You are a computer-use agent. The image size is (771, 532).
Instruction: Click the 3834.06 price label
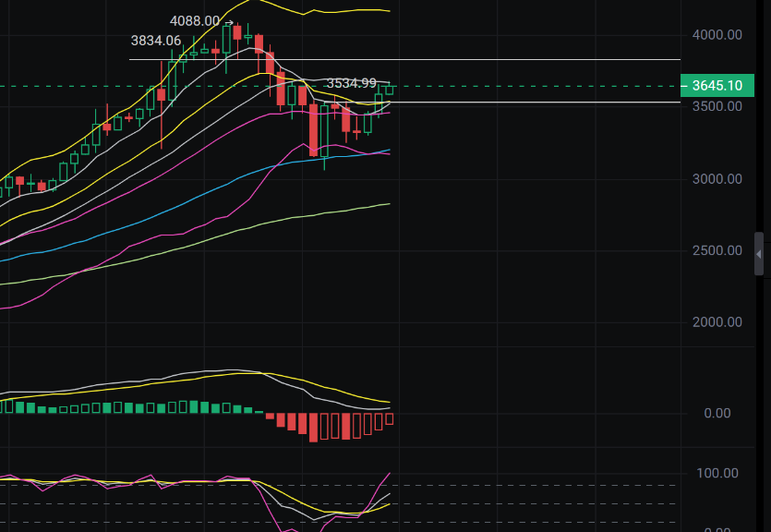coord(156,41)
